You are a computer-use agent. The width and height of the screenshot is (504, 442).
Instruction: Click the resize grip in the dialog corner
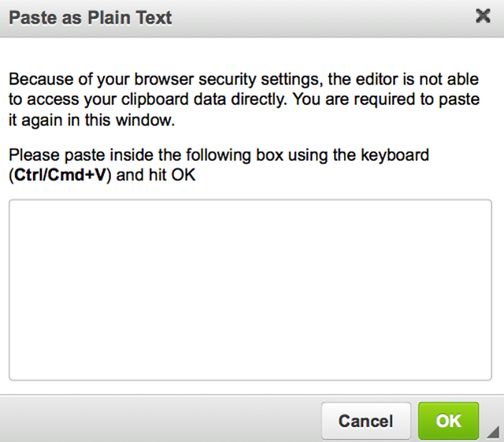pos(494,430)
